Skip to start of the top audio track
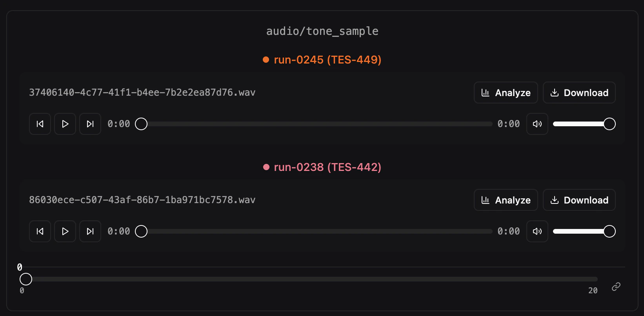The height and width of the screenshot is (316, 644). pos(40,123)
